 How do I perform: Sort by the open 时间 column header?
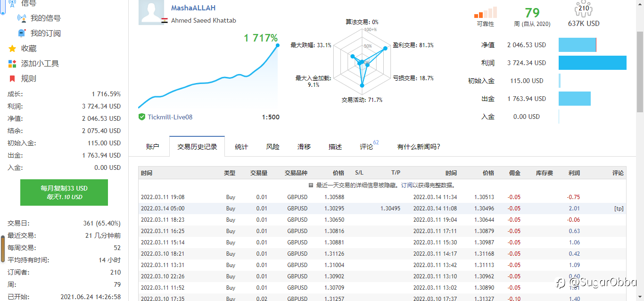[147, 173]
